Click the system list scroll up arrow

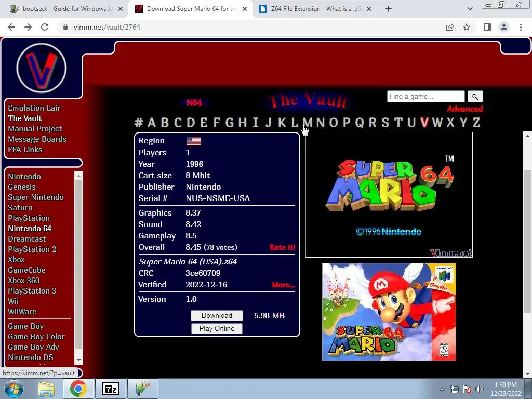[x=79, y=176]
